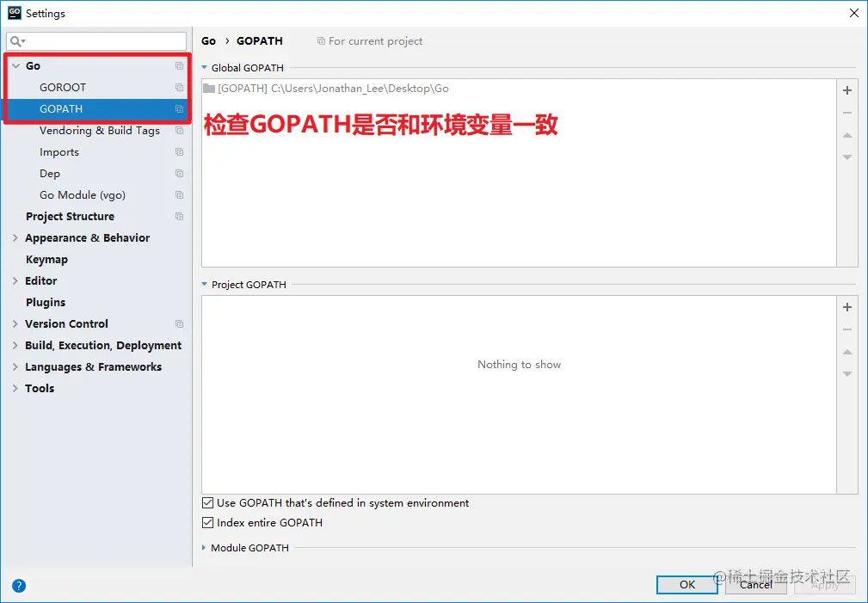The height and width of the screenshot is (603, 868).
Task: Move Project GOPATH entry up
Action: click(x=847, y=352)
